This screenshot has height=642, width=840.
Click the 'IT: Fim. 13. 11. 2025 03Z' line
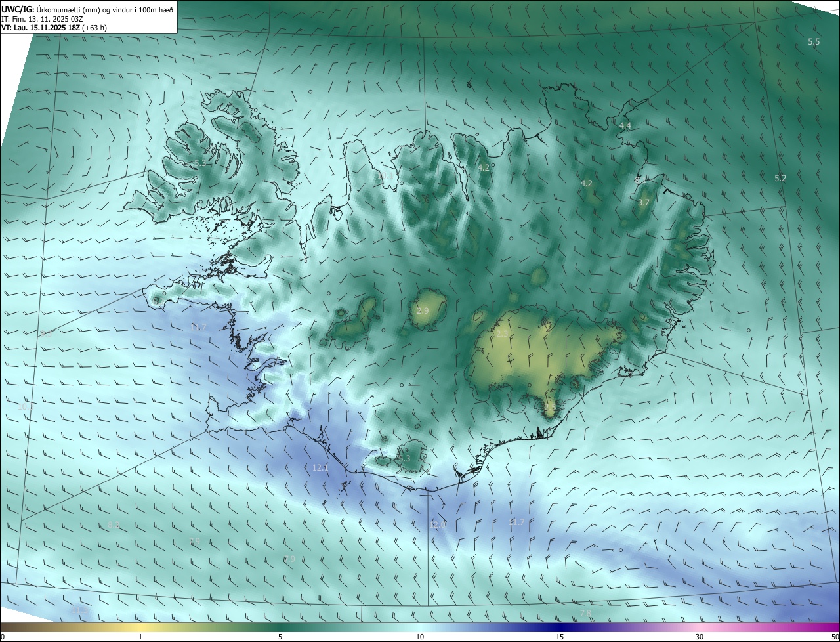(x=43, y=19)
